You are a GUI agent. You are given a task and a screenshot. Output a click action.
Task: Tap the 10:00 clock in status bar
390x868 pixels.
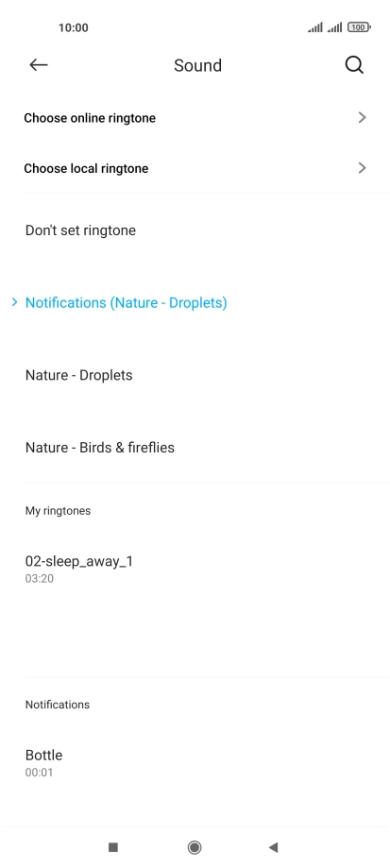(73, 27)
